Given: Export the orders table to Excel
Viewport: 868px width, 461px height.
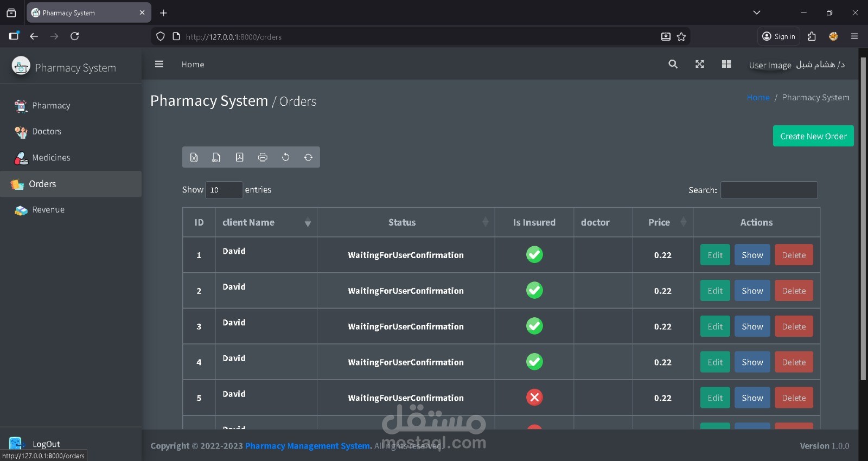Looking at the screenshot, I should (194, 157).
